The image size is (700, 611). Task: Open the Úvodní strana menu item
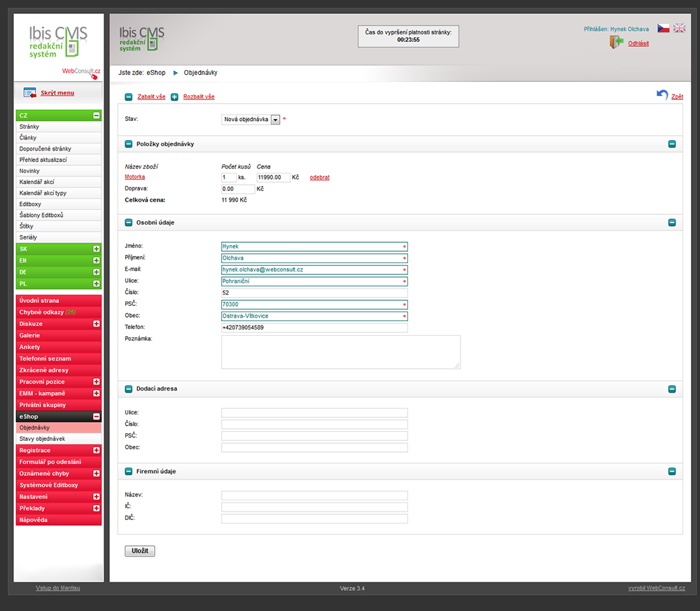click(x=59, y=301)
